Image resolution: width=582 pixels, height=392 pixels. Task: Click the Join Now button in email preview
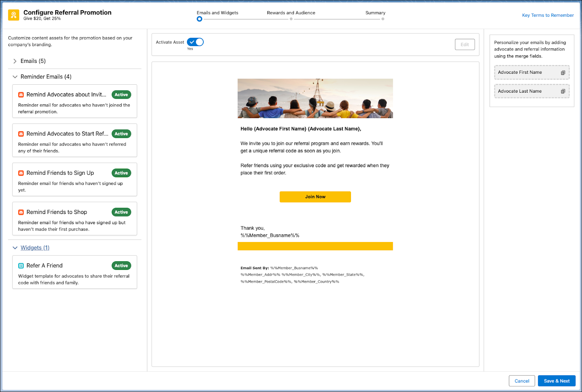(x=315, y=197)
